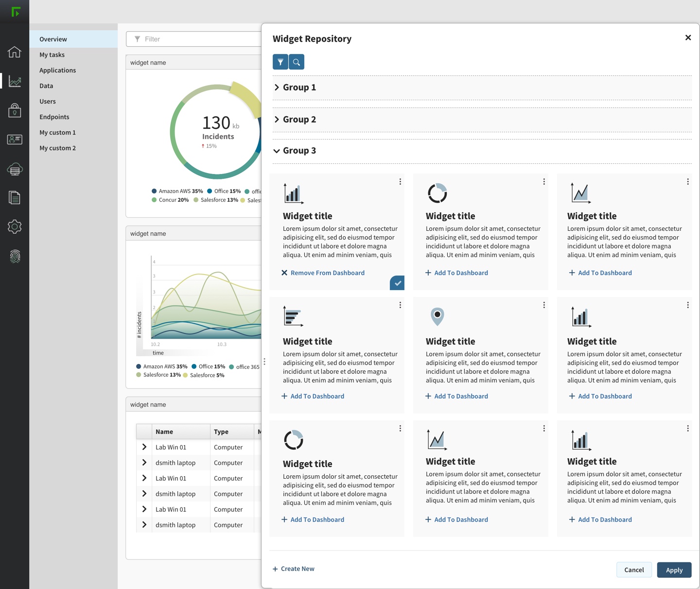Screen dimensions: 700x589
Task: Open the options menu of the first-row donut widget card
Action: click(544, 182)
